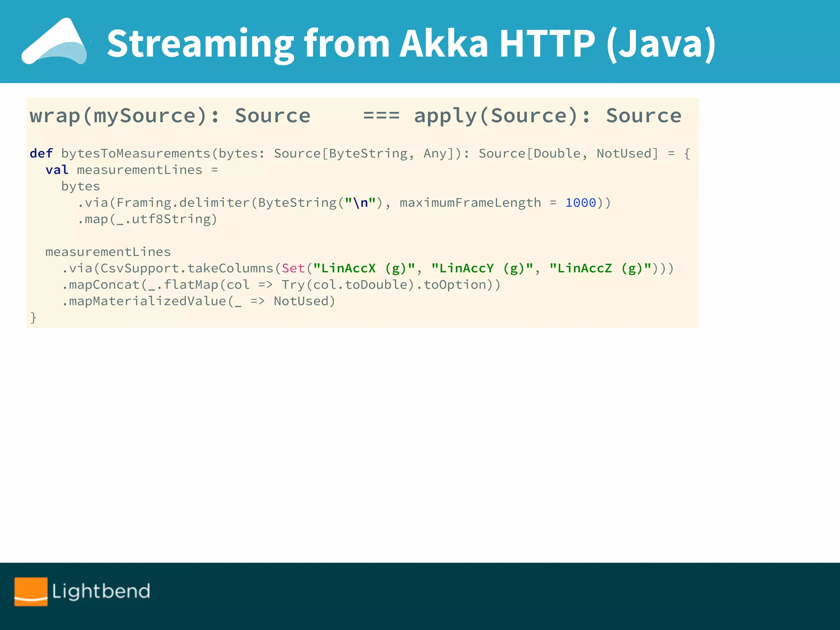Click the 'val' keyword
840x630 pixels.
point(57,170)
